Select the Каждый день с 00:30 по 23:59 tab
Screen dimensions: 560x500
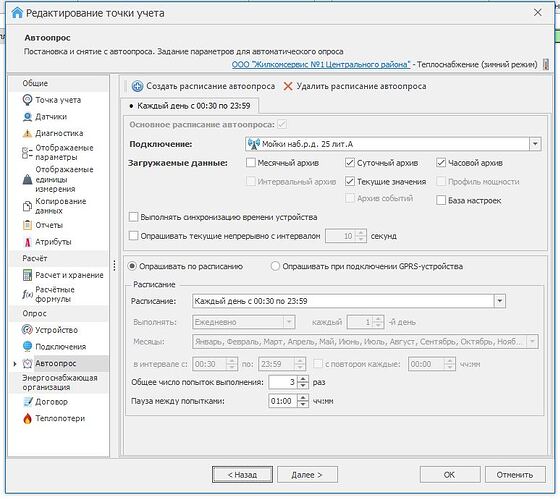click(189, 106)
